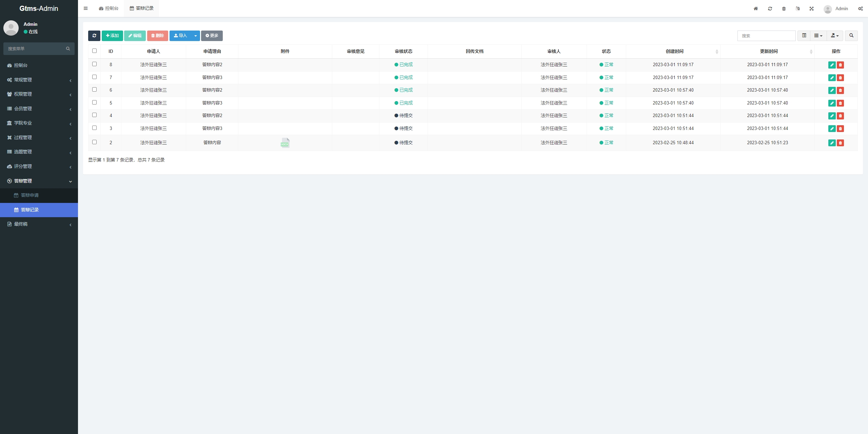Expand 学院专业 sidebar menu
This screenshot has height=434, width=868.
pos(39,123)
